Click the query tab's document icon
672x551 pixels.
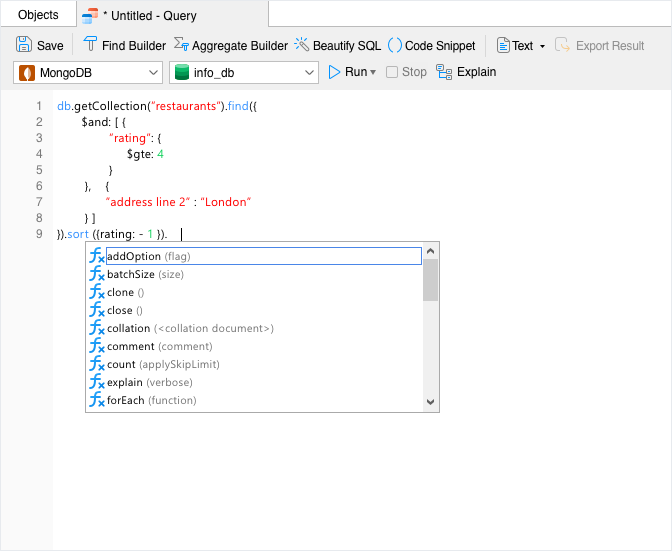click(90, 16)
